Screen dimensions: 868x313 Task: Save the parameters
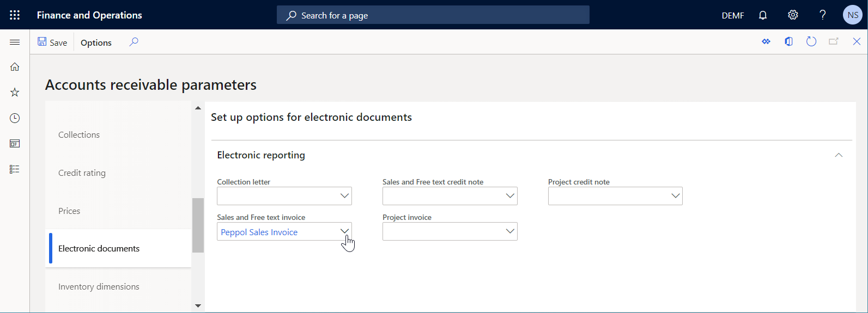point(52,42)
